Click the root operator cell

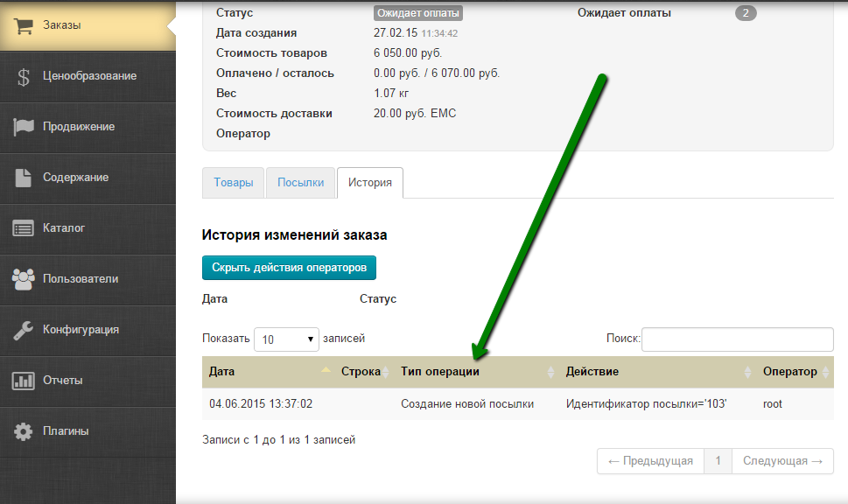(772, 404)
